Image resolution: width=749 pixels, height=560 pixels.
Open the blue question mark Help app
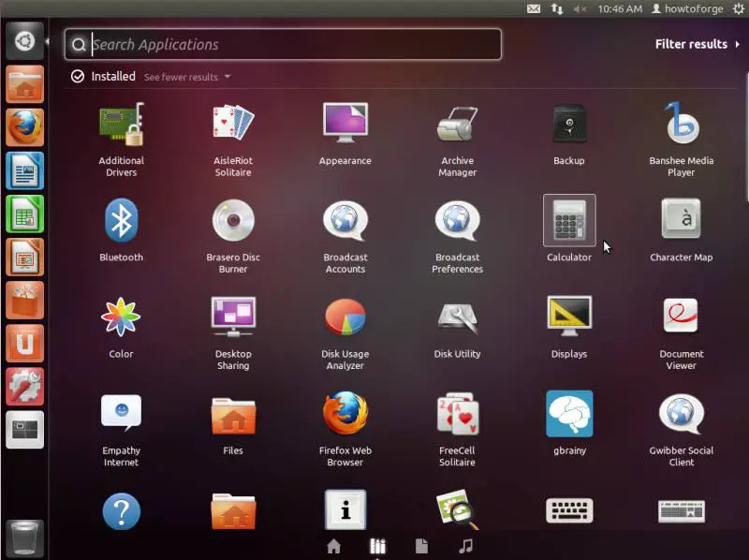click(122, 511)
